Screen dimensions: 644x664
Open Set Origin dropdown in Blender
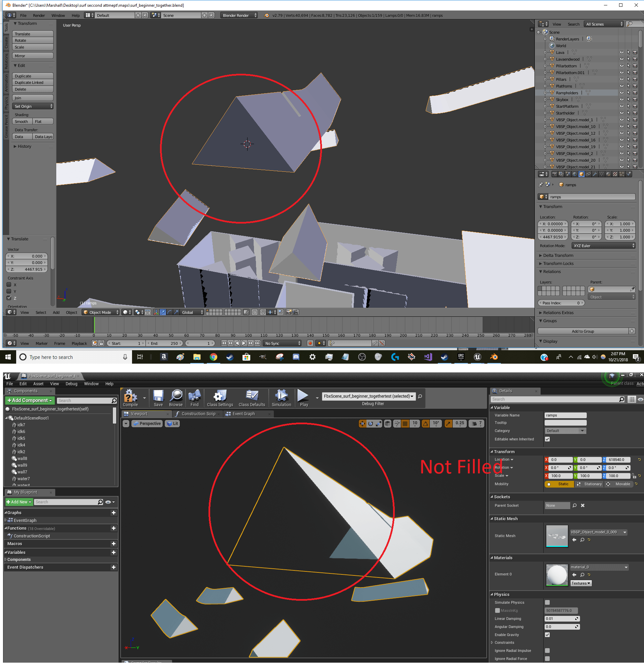[x=33, y=106]
